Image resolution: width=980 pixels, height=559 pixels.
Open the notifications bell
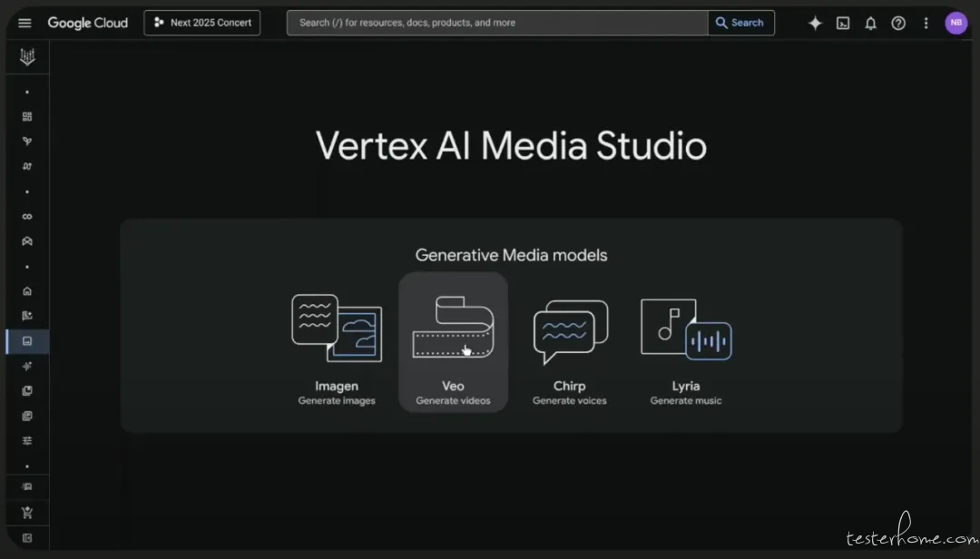click(x=870, y=23)
